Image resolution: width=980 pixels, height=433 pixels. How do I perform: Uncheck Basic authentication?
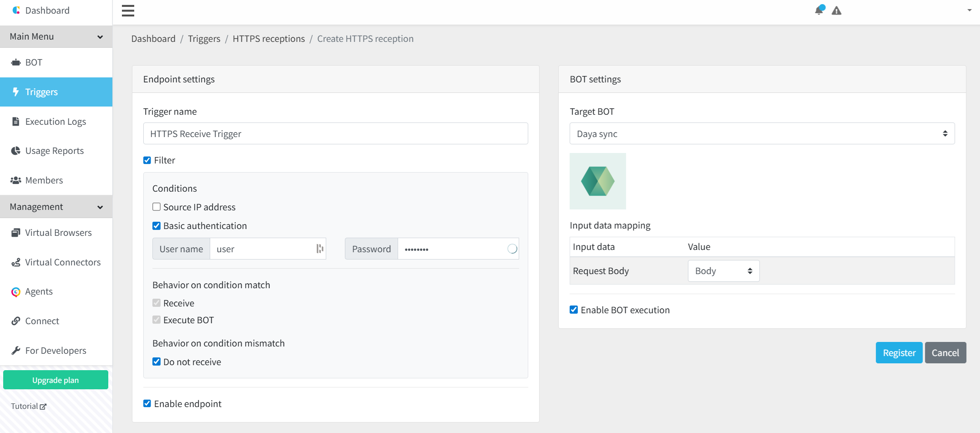[x=157, y=226]
